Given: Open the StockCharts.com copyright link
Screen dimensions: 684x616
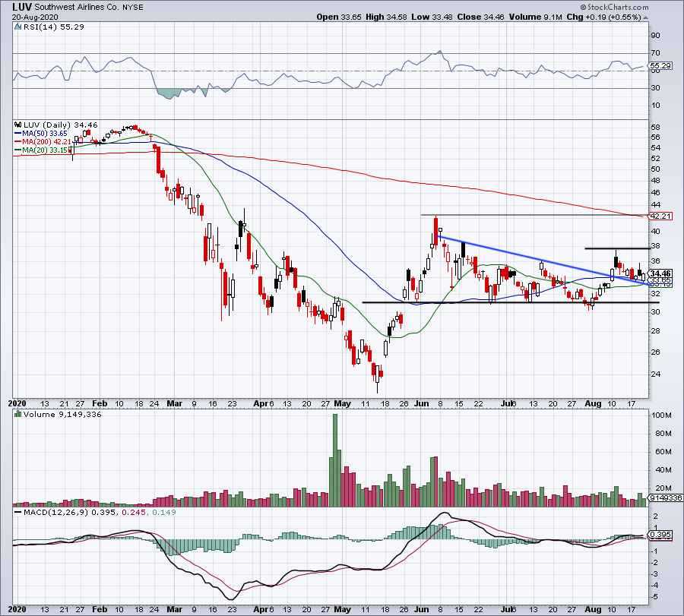Looking at the screenshot, I should 614,7.
